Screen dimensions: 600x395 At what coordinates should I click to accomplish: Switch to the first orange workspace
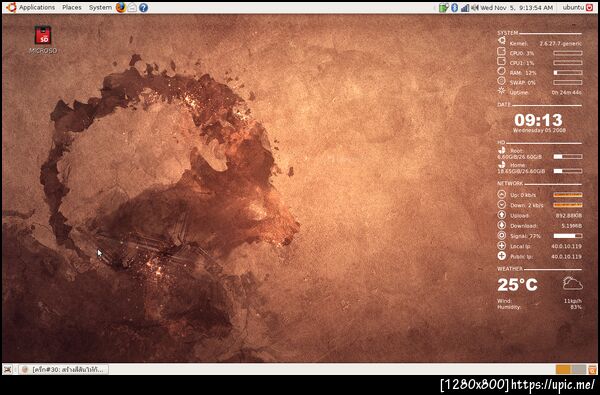(x=563, y=369)
